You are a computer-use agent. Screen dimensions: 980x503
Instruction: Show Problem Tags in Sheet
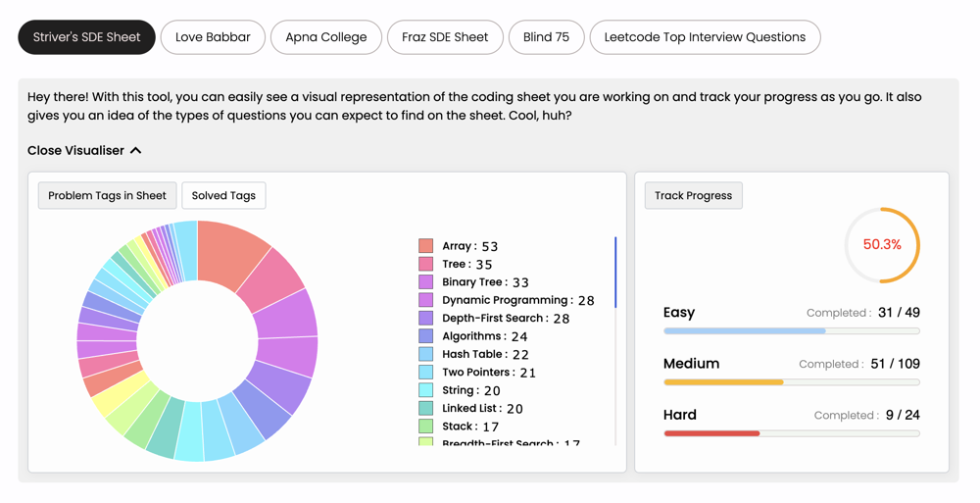pyautogui.click(x=107, y=195)
